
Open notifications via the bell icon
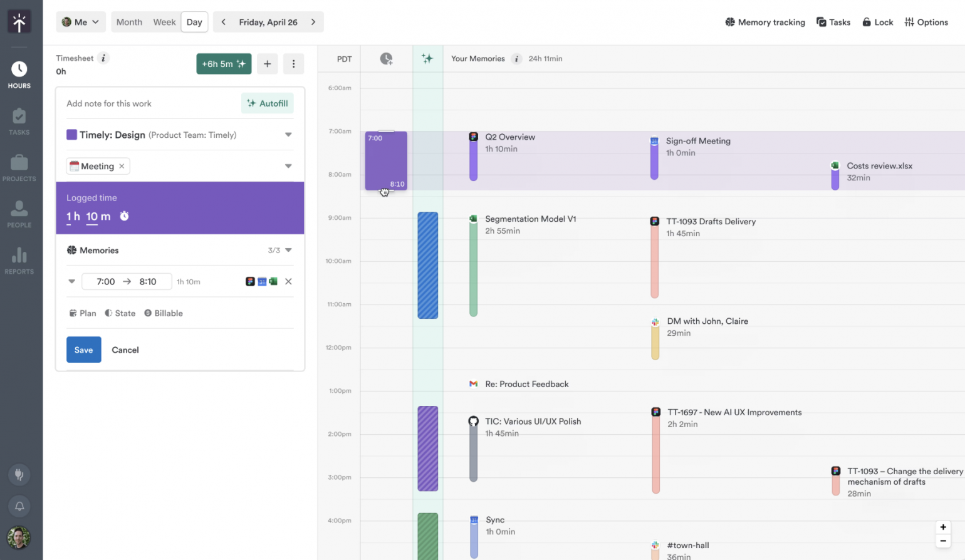coord(19,506)
